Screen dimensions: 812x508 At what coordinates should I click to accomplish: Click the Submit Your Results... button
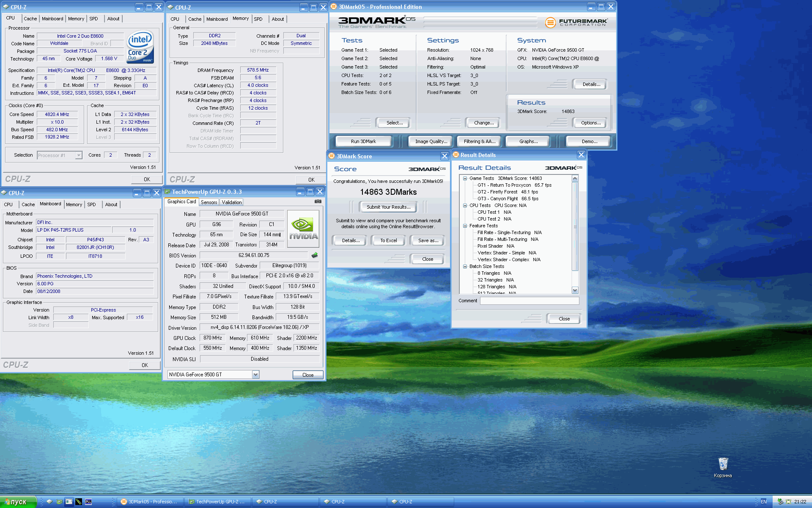[388, 207]
